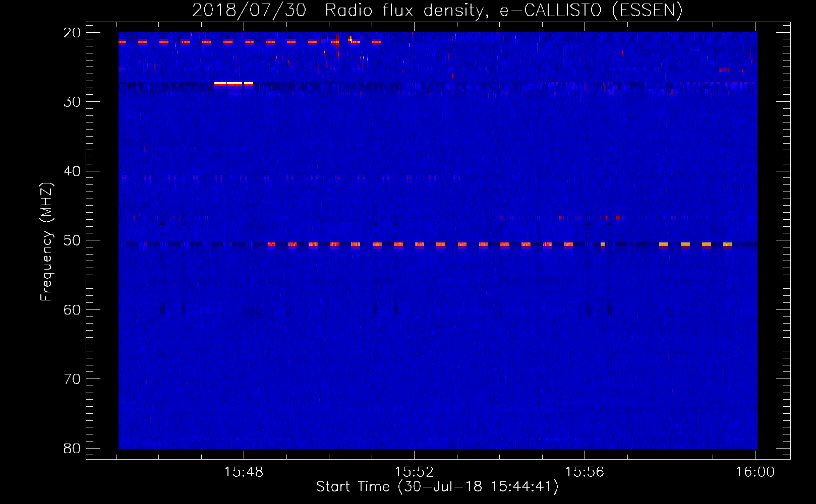This screenshot has height=504, width=816.
Task: Click the plot title "Radio flux density, e-CALLISTO (ESSEN)"
Action: click(503, 10)
